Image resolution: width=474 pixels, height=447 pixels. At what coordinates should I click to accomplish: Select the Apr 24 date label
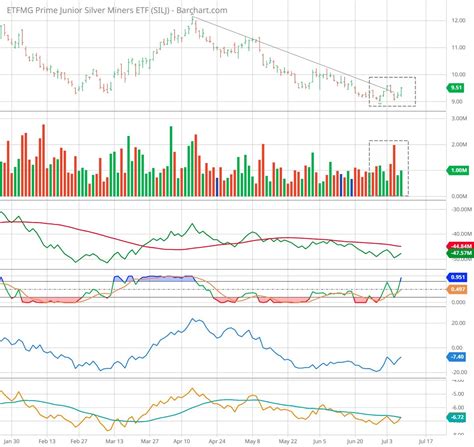click(x=217, y=441)
